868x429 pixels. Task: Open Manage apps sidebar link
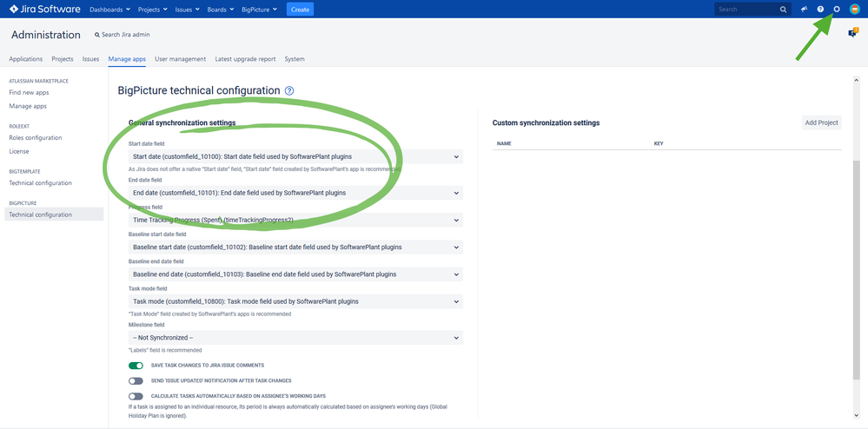pos(28,106)
